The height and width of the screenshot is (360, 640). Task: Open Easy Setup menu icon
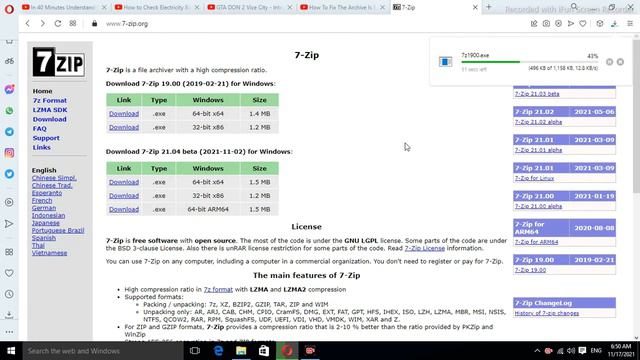click(x=630, y=24)
